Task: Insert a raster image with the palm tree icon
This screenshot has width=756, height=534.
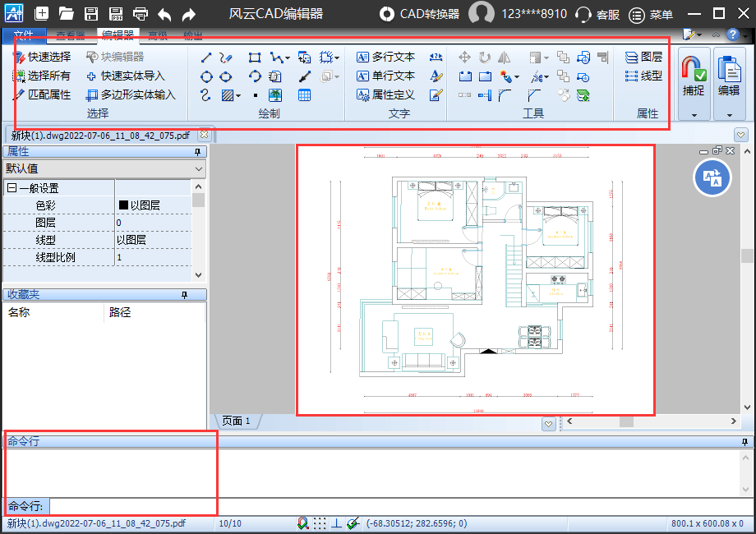Action: click(x=275, y=95)
